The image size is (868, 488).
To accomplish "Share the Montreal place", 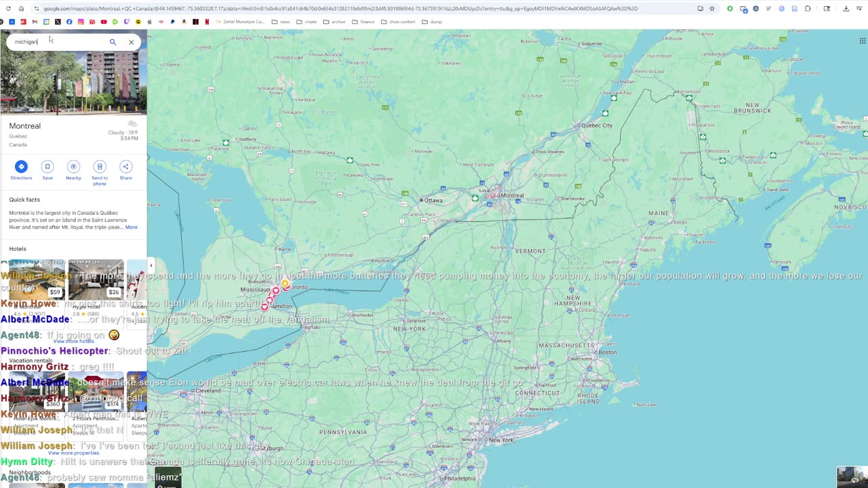I will click(125, 170).
